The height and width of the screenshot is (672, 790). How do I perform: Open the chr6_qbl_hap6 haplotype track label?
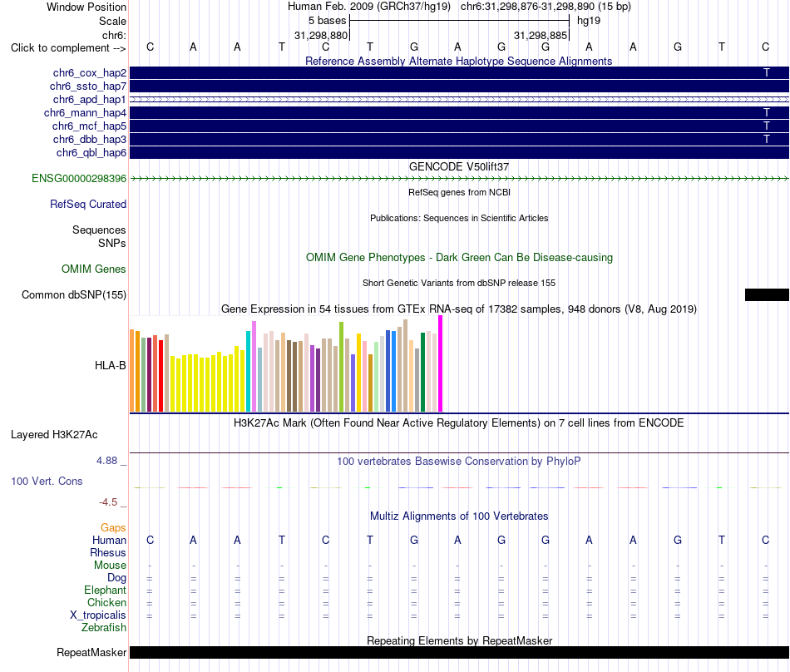pyautogui.click(x=91, y=153)
